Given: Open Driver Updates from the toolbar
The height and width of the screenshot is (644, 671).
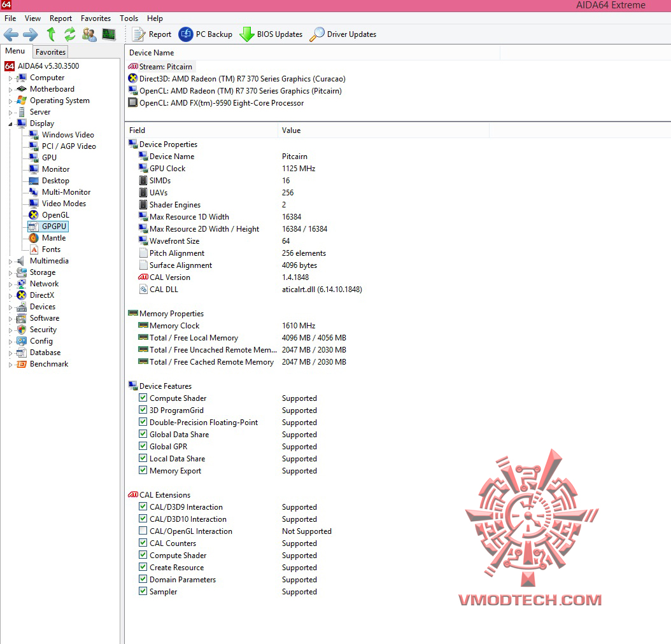Looking at the screenshot, I should tap(343, 34).
